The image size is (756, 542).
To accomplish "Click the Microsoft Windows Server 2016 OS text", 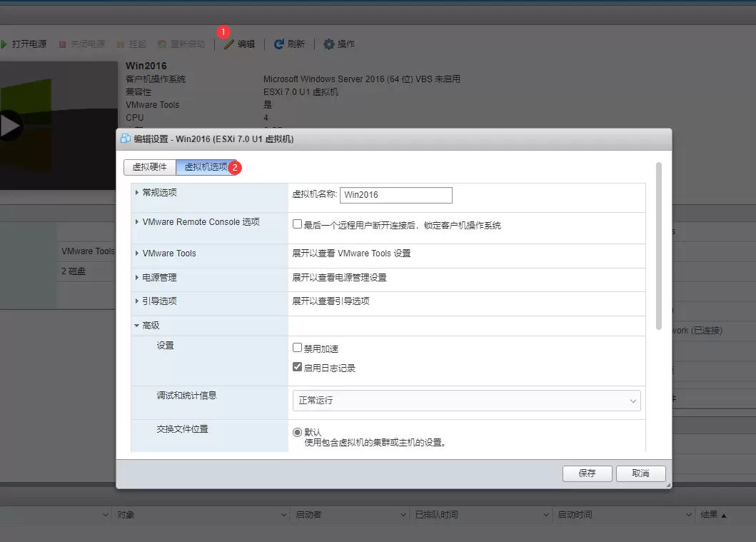I will pos(362,79).
